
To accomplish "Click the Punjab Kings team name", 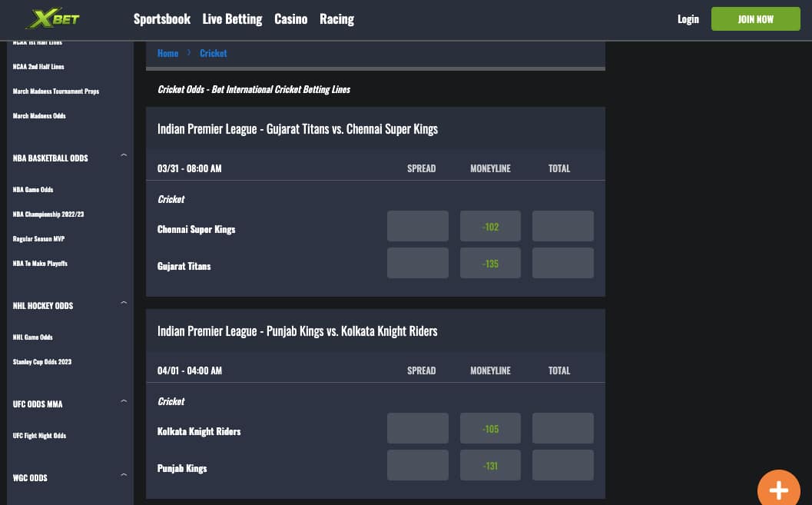I will click(182, 468).
